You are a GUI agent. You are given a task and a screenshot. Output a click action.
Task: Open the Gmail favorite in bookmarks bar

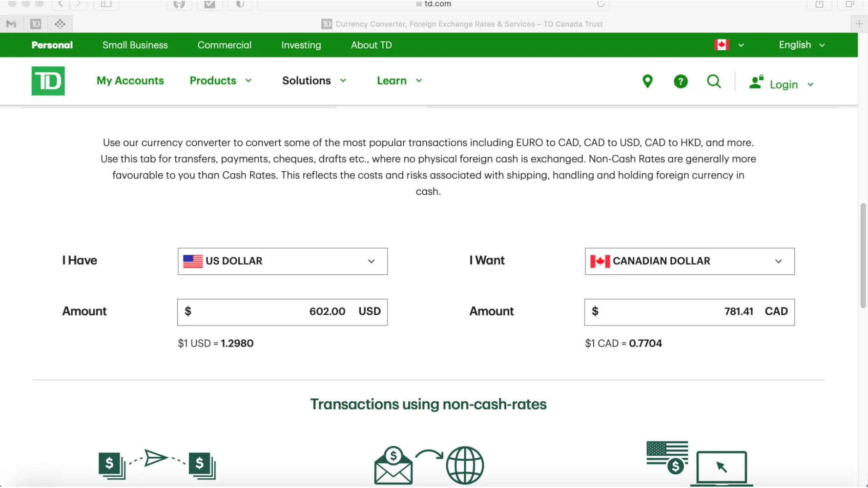coord(12,24)
